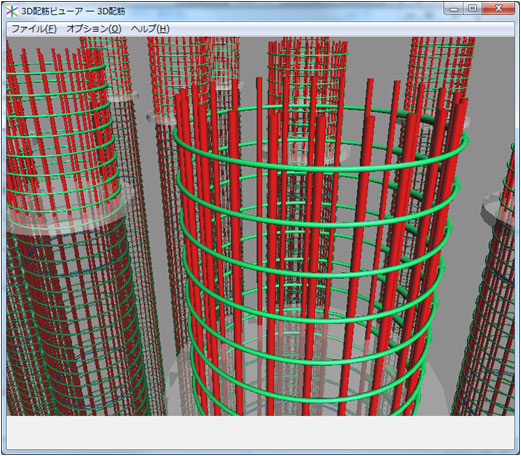Open the オプション(O) menu
The image size is (521, 456).
94,29
